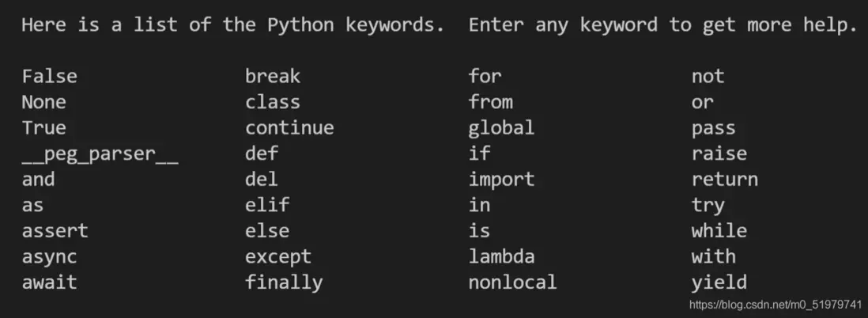Click on the "return" keyword
Screen dimensions: 868x318
[x=724, y=180]
